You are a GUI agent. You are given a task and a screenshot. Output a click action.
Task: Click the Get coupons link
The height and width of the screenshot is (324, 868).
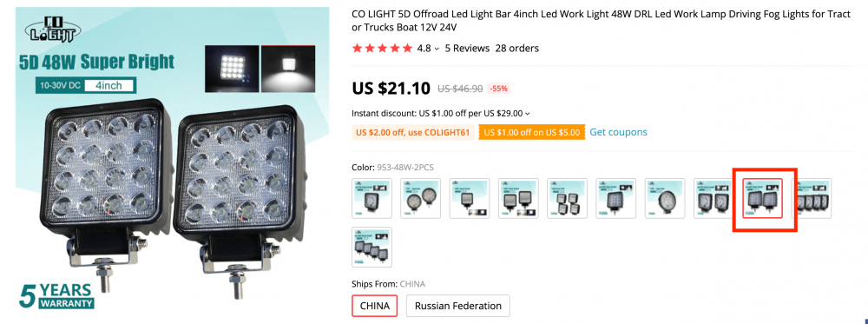(x=618, y=132)
